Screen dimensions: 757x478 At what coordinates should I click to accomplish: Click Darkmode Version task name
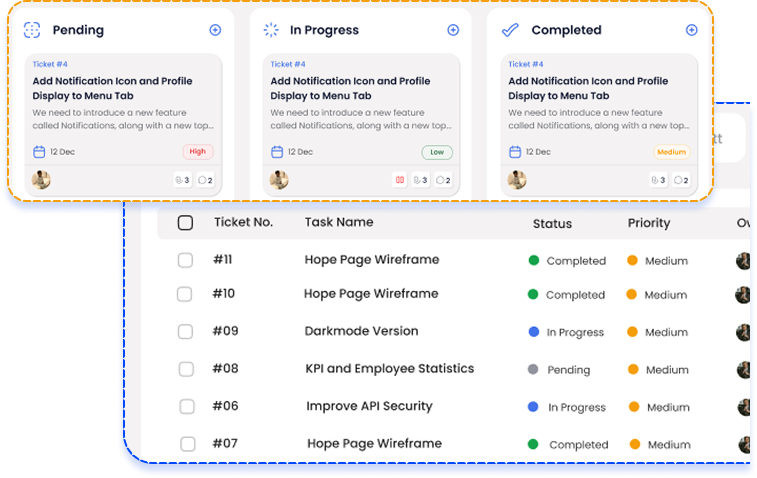[361, 331]
